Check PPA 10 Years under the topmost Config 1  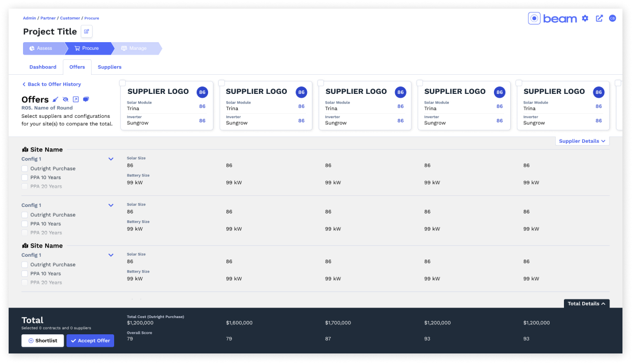24,177
